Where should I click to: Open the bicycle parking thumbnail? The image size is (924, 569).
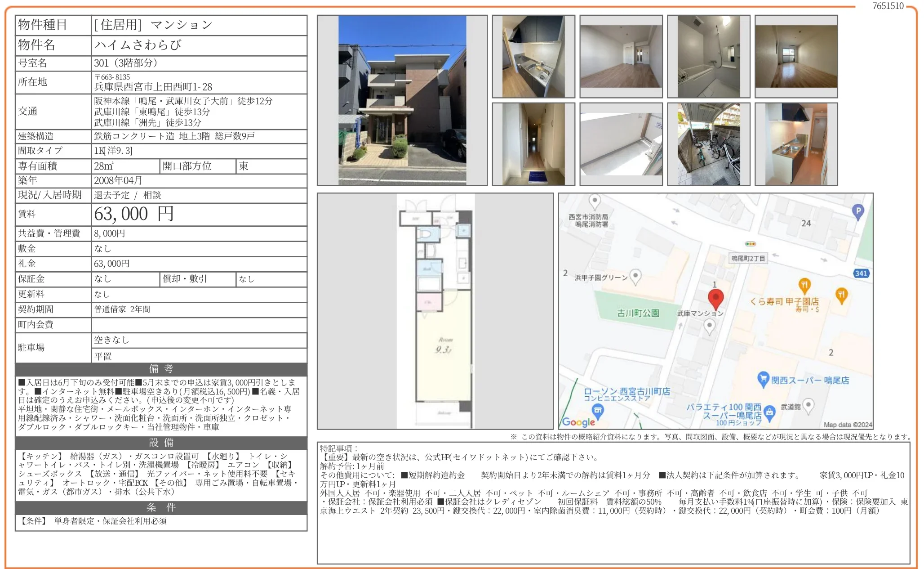(708, 144)
